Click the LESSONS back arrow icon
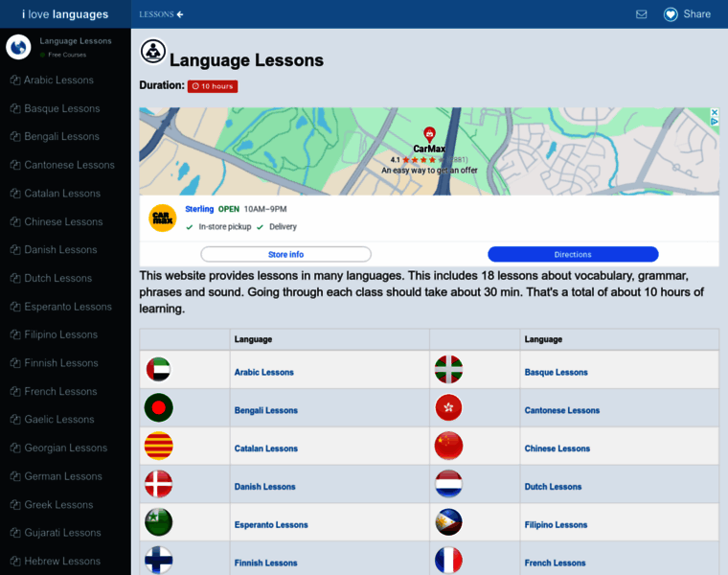This screenshot has height=575, width=728. [x=180, y=14]
